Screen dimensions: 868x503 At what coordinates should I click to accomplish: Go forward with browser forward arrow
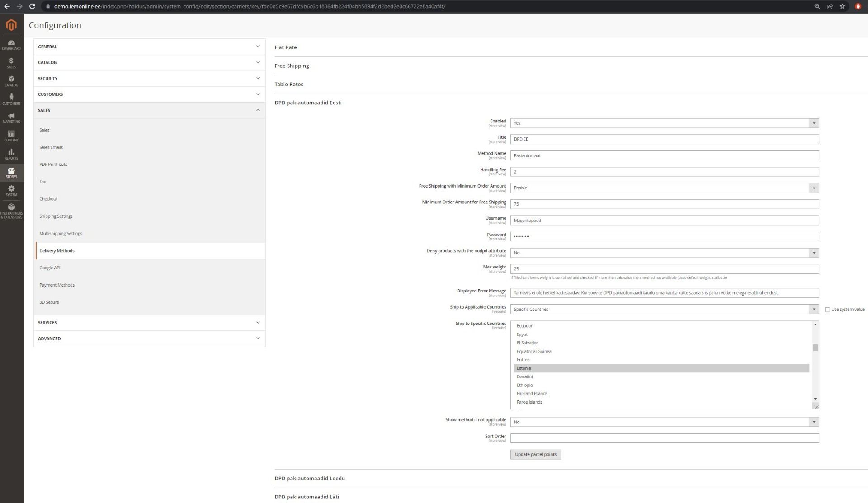[x=19, y=6]
